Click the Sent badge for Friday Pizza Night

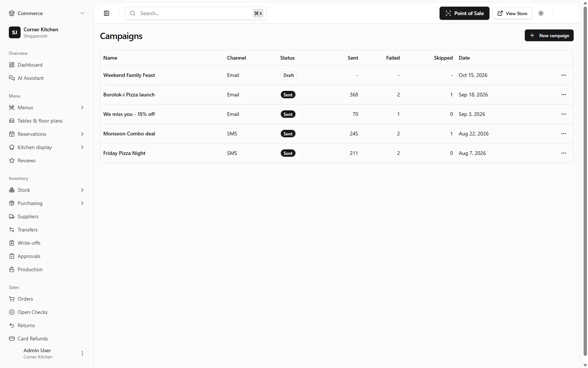tap(288, 153)
